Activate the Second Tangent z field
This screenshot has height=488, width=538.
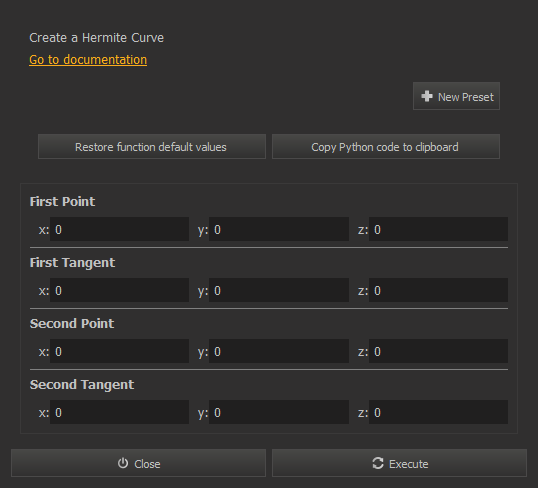pyautogui.click(x=438, y=412)
